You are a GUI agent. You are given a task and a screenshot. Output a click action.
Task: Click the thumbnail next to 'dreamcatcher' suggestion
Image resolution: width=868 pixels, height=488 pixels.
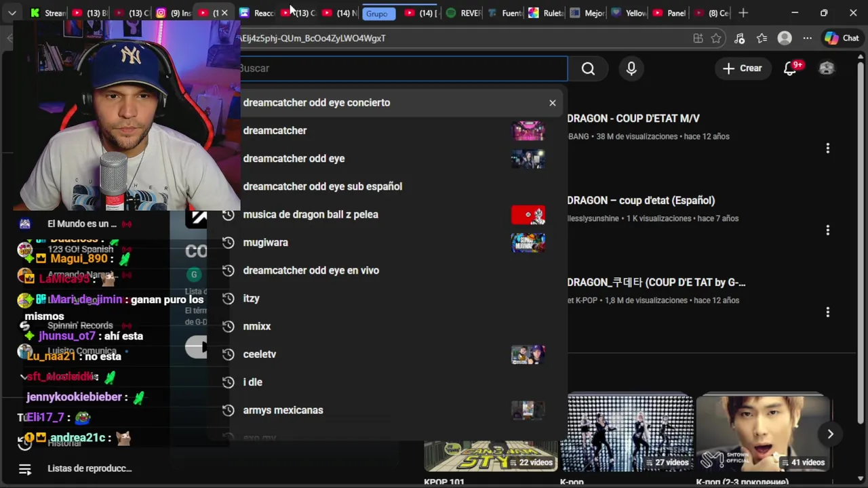pos(528,131)
